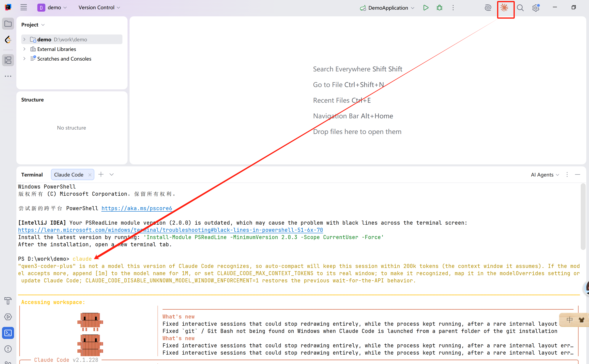
Task: Click the 'claude' command in the terminal prompt
Action: 82,259
